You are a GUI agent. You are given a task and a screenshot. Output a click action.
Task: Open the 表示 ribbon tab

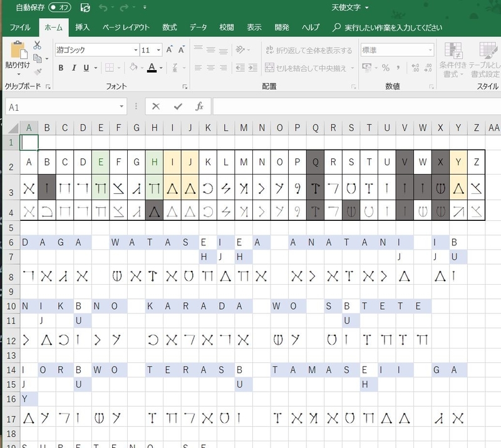254,28
